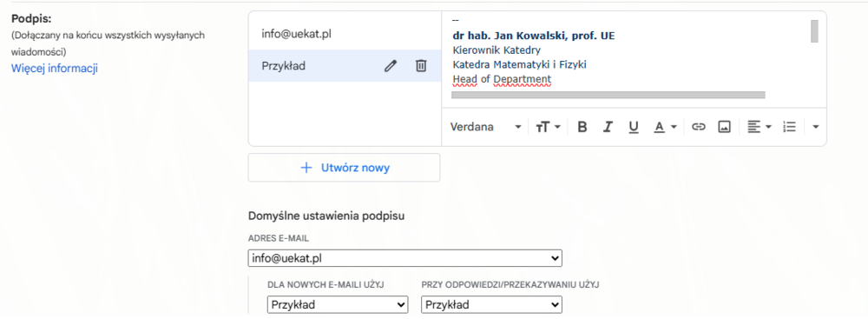868x319 pixels.
Task: Click the line 'dr hab. Jan Kowalski, prof. UE'
Action: tap(534, 36)
